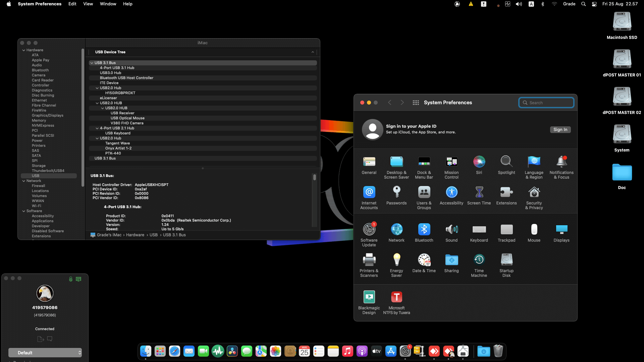This screenshot has width=644, height=362.
Task: Open Accessibility pane in System Preferences
Action: click(x=451, y=196)
